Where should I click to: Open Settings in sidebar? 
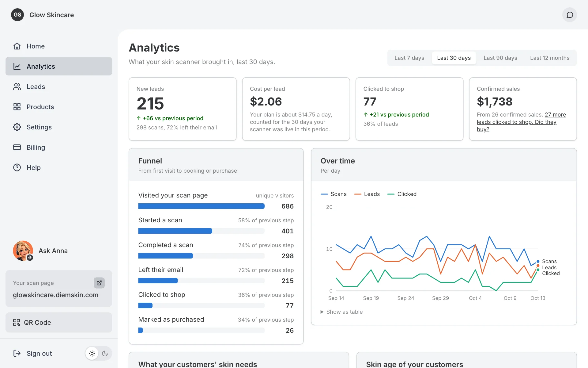coord(59,127)
